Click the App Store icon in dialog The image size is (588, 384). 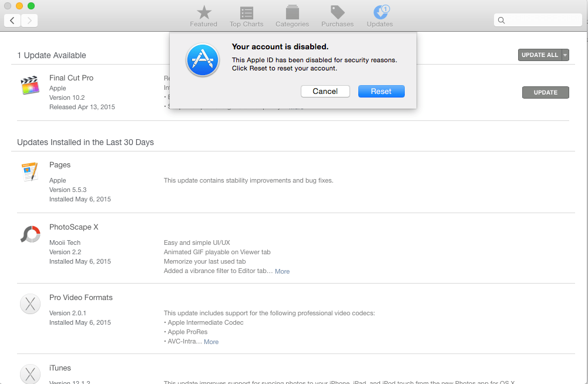tap(203, 60)
